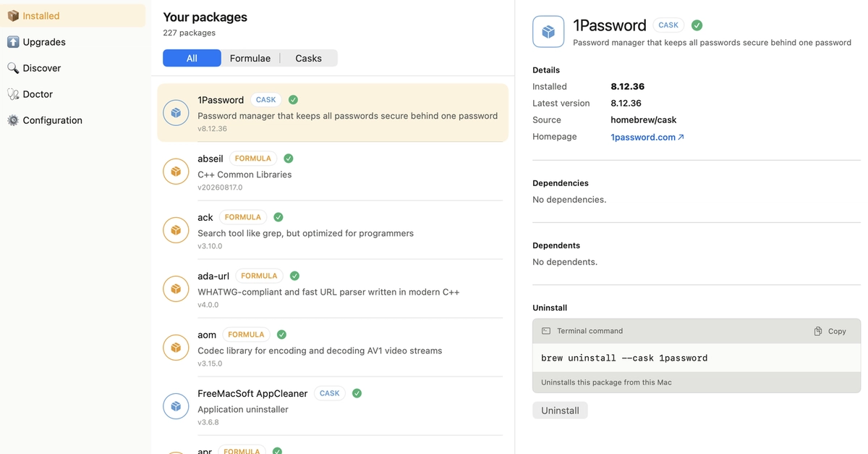Switch to the Casks filter tab
The width and height of the screenshot is (868, 454).
point(308,58)
